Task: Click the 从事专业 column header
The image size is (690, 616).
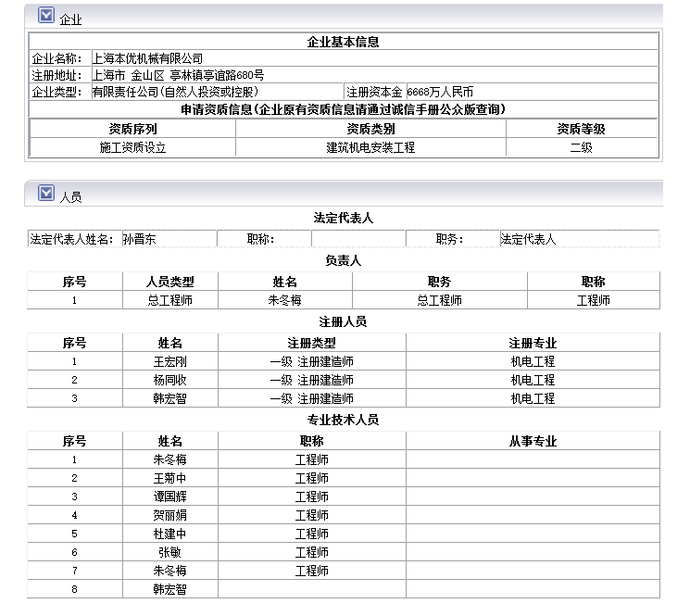Action: [x=533, y=441]
